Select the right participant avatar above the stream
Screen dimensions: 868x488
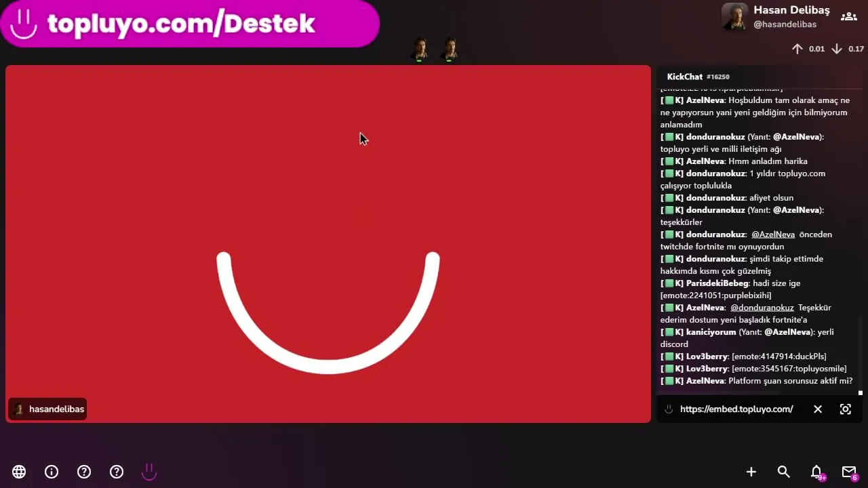click(450, 49)
